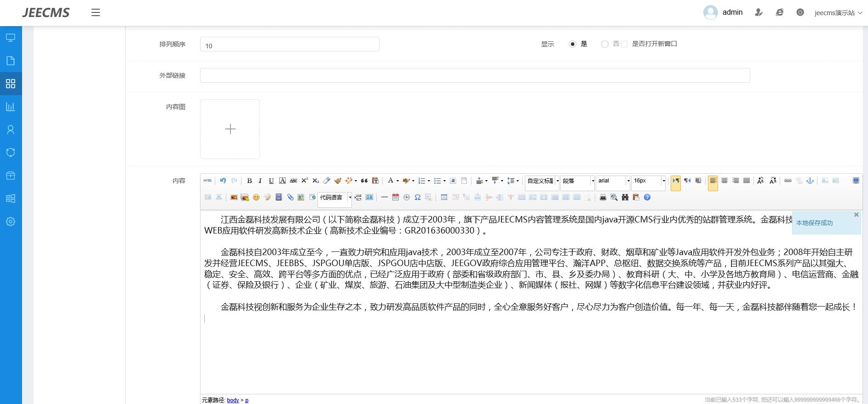Click the power/logout icon in the header
This screenshot has height=404, width=868.
(x=800, y=12)
